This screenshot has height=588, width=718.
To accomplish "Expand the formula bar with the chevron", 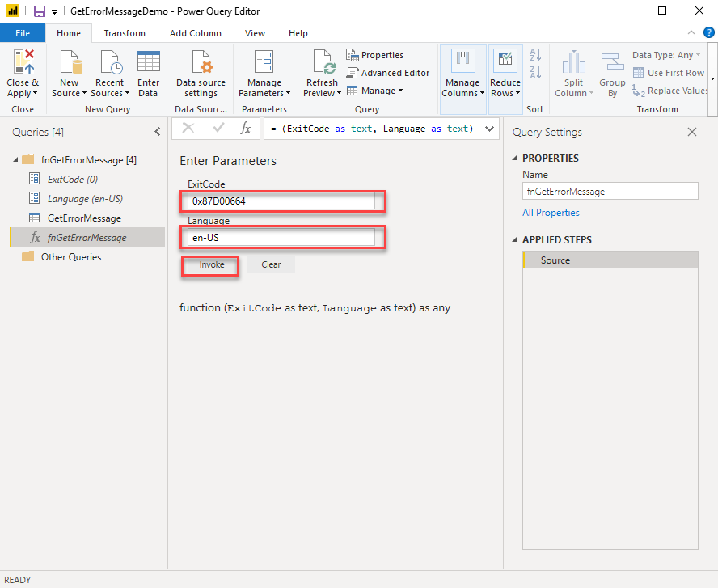I will [x=489, y=129].
